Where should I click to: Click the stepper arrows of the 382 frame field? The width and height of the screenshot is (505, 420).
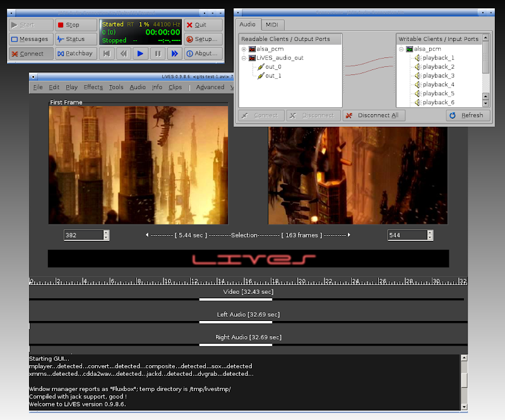[106, 235]
